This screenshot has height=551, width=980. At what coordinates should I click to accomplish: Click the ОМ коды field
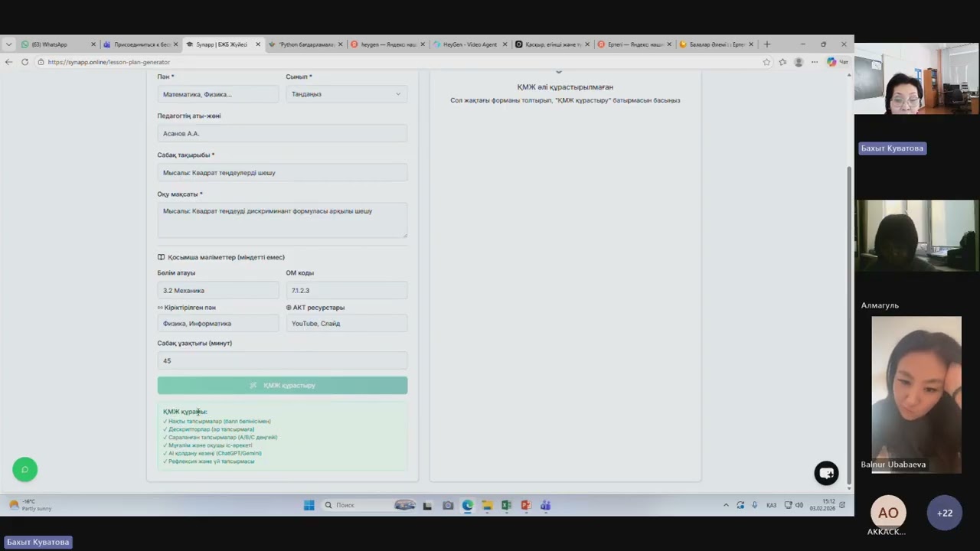(x=347, y=290)
